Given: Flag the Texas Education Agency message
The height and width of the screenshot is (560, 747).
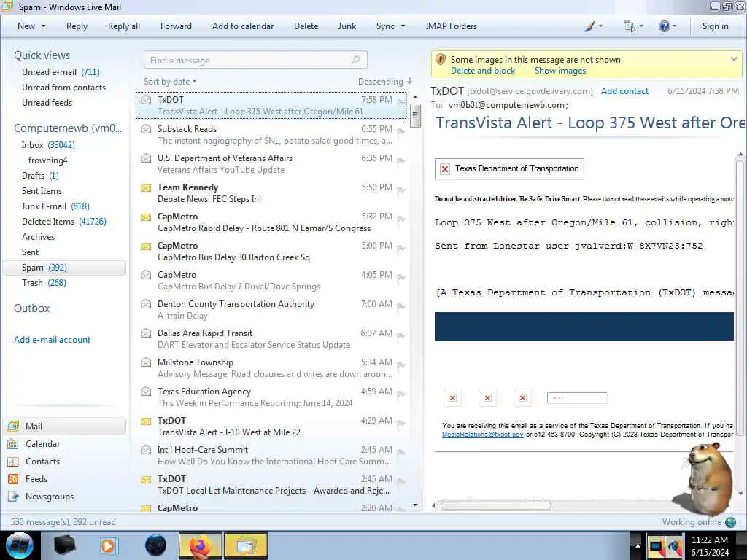Looking at the screenshot, I should point(400,394).
